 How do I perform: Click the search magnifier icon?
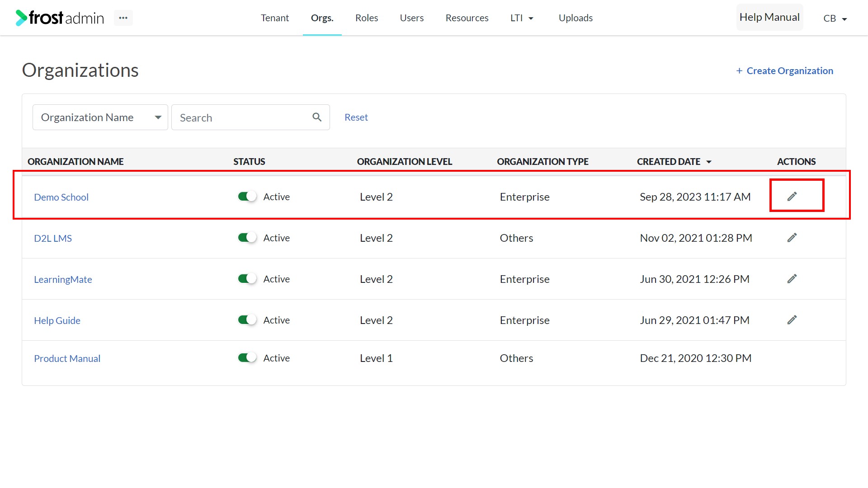pyautogui.click(x=317, y=117)
